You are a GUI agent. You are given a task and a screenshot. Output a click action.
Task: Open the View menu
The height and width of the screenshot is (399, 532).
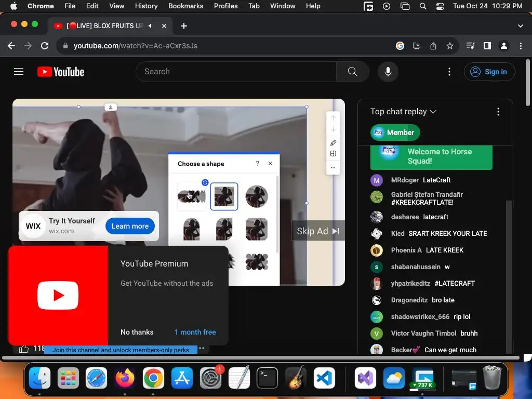116,6
